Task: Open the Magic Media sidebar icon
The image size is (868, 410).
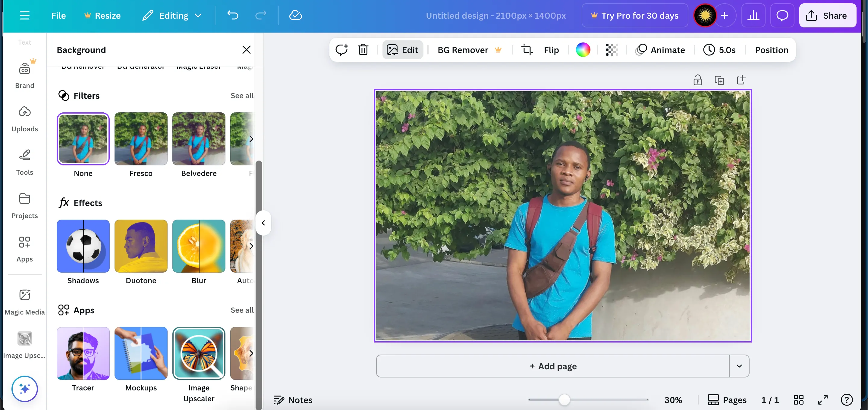Action: point(25,302)
